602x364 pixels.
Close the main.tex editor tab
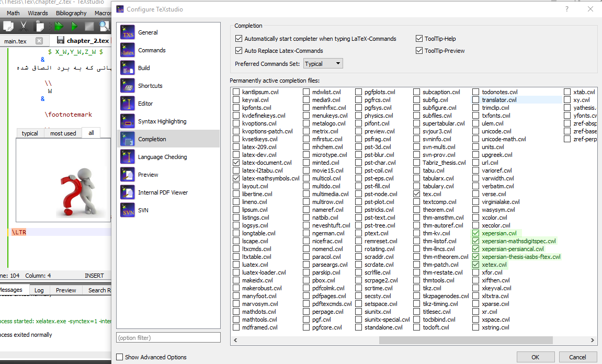click(39, 41)
